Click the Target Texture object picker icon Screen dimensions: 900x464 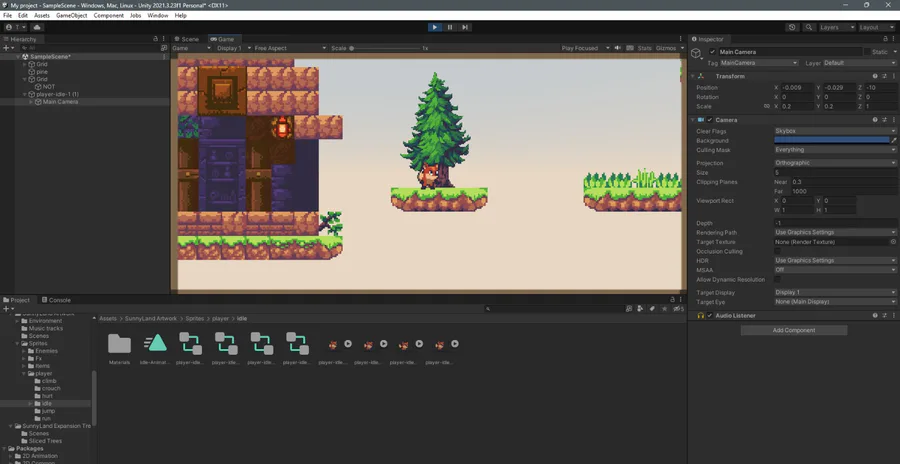[893, 242]
